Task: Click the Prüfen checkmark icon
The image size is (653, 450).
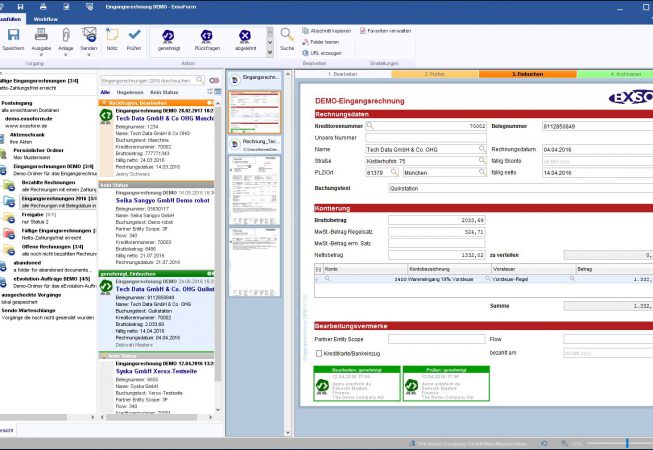Action: coord(134,34)
